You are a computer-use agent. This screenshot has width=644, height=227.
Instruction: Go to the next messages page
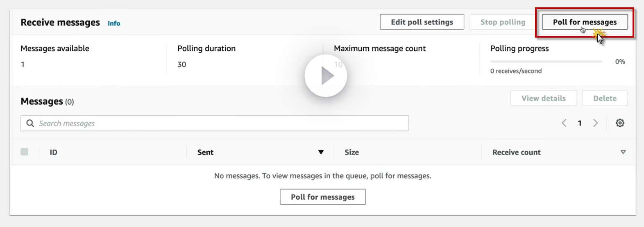596,123
